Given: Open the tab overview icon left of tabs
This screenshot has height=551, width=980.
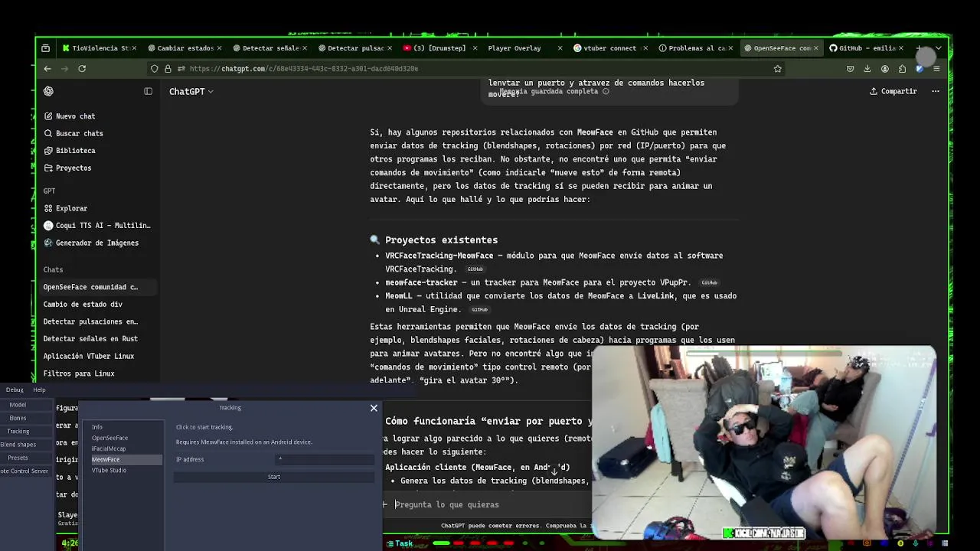Looking at the screenshot, I should pyautogui.click(x=46, y=48).
